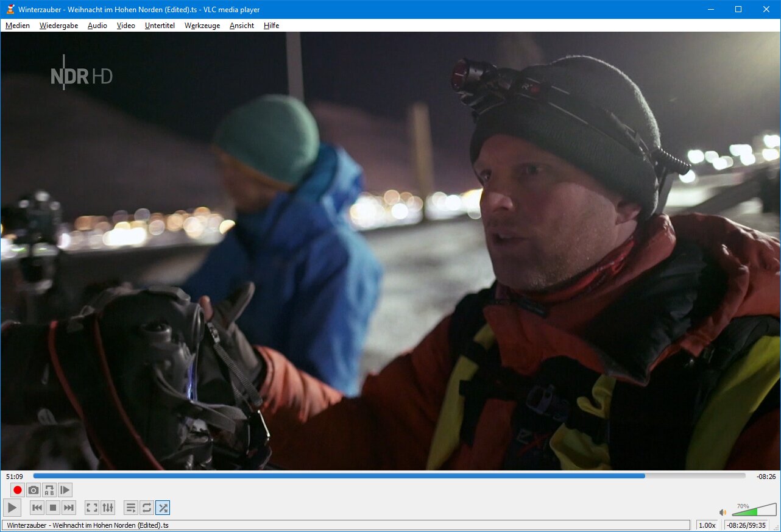
Task: Take a video snapshot with camera icon
Action: (34, 490)
